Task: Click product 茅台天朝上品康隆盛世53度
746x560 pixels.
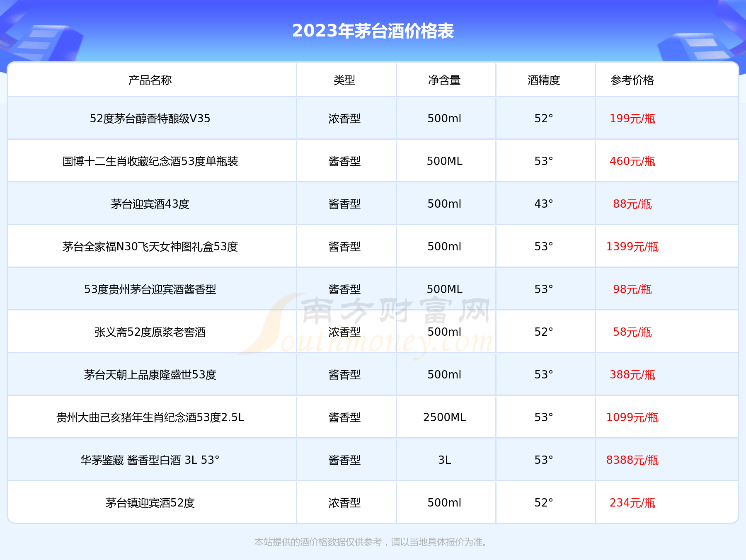Action: click(150, 375)
